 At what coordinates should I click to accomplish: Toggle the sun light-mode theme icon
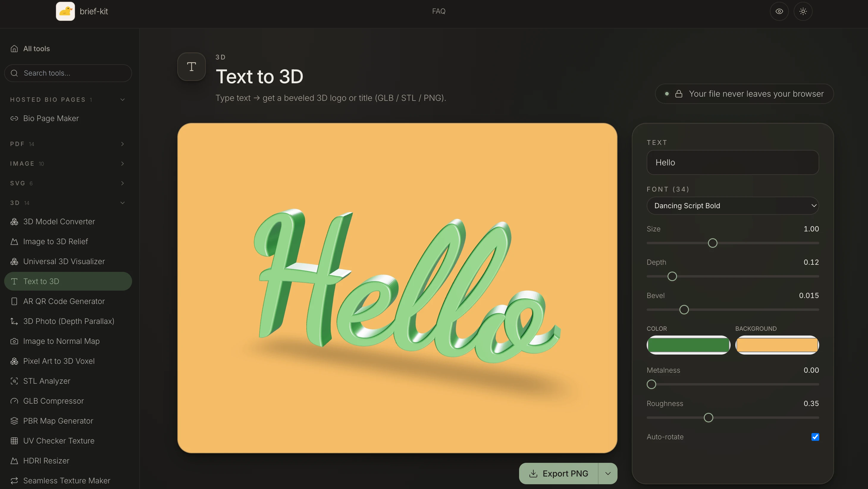coord(803,11)
